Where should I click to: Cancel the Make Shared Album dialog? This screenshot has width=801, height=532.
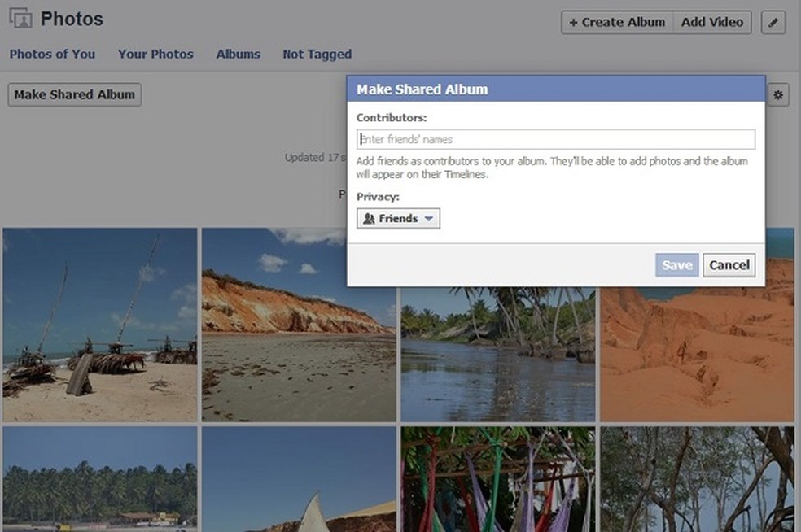[729, 265]
